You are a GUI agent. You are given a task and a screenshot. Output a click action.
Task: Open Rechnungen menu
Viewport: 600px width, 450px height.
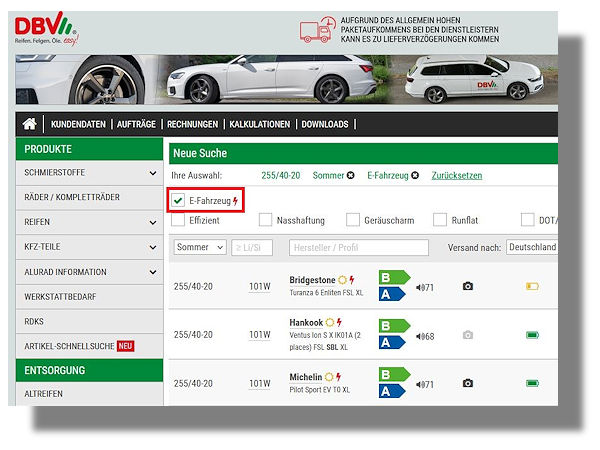(192, 124)
